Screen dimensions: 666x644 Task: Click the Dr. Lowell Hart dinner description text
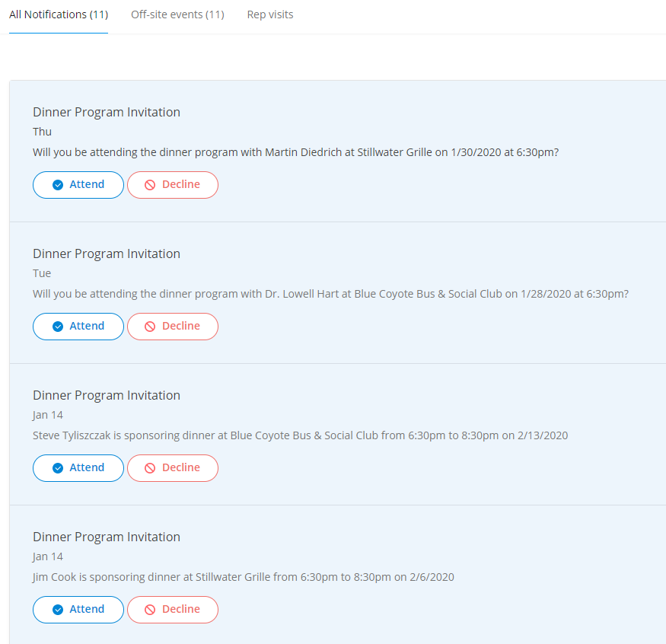click(x=330, y=294)
